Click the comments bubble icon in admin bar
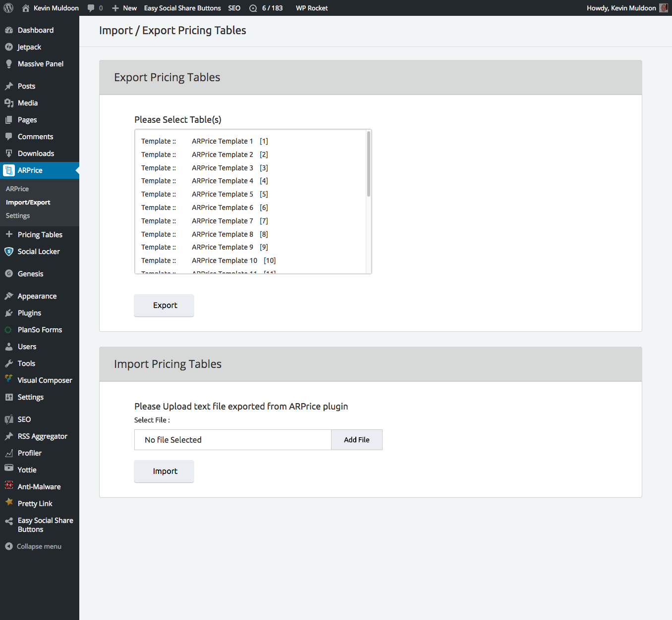The width and height of the screenshot is (672, 620). tap(91, 8)
